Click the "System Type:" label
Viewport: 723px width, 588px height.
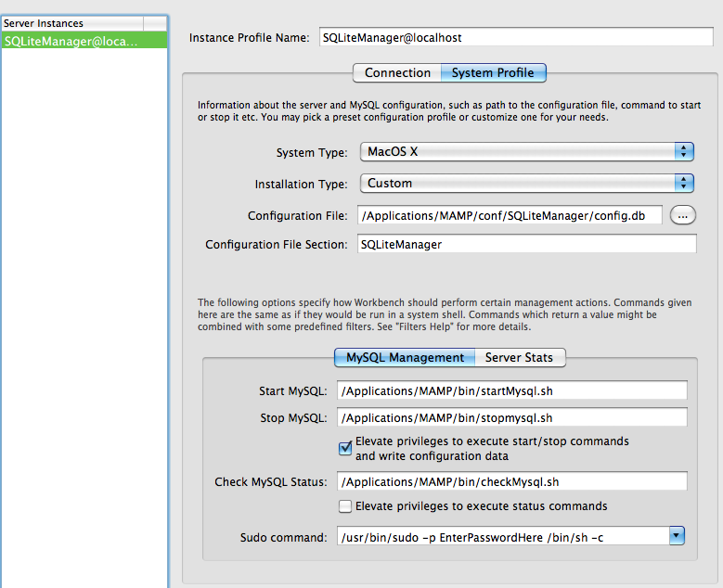tap(312, 152)
